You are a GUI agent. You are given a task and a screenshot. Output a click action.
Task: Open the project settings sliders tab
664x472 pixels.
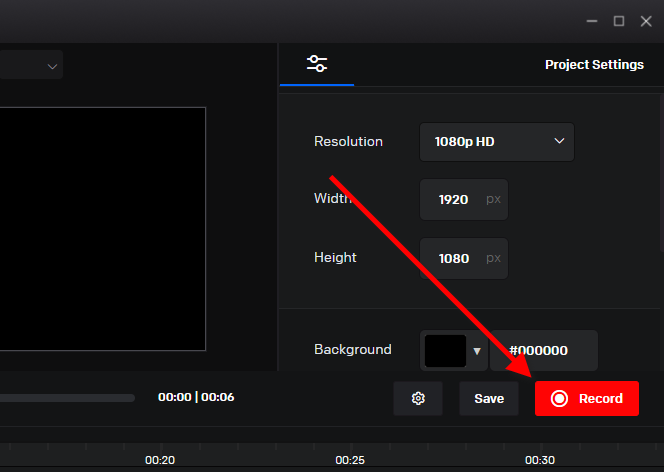point(317,64)
